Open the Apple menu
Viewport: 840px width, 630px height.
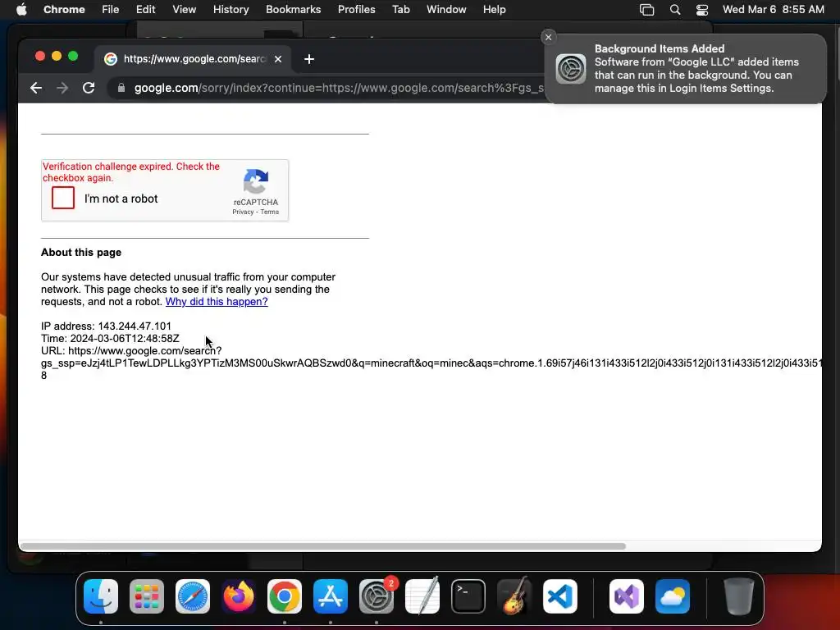21,10
